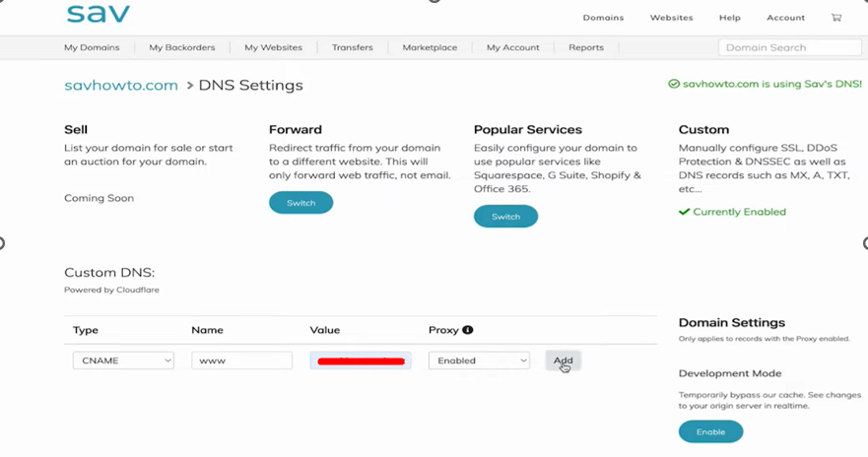Expand the record Type dropdown showing CNAME
The width and height of the screenshot is (868, 457).
pos(123,360)
